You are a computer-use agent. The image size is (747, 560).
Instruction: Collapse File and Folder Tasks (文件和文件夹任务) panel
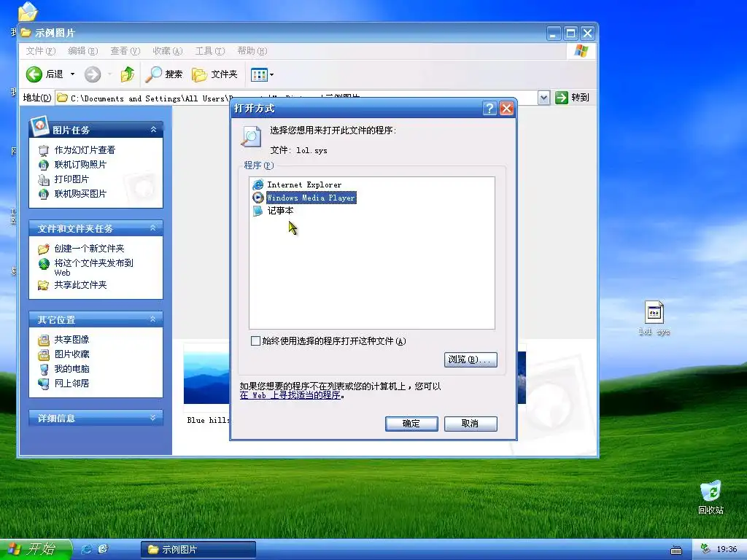[x=153, y=228]
